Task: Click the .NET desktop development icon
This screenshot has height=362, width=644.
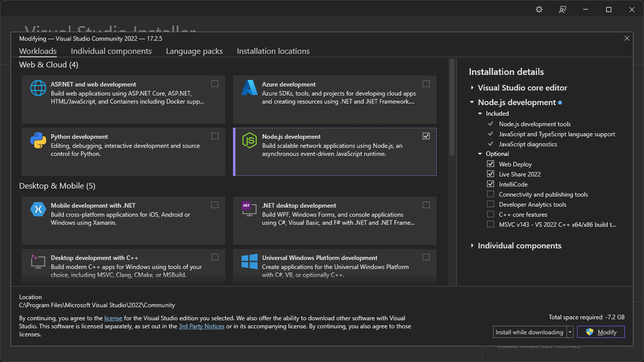Action: point(250,209)
